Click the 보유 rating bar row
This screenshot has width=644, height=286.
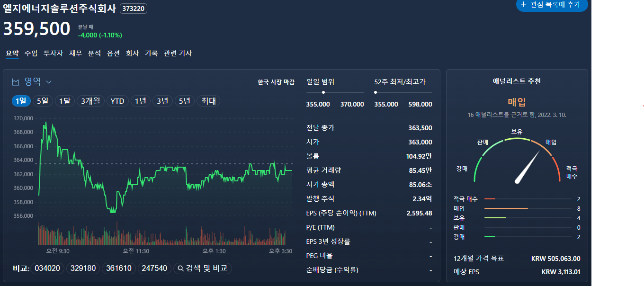(517, 218)
